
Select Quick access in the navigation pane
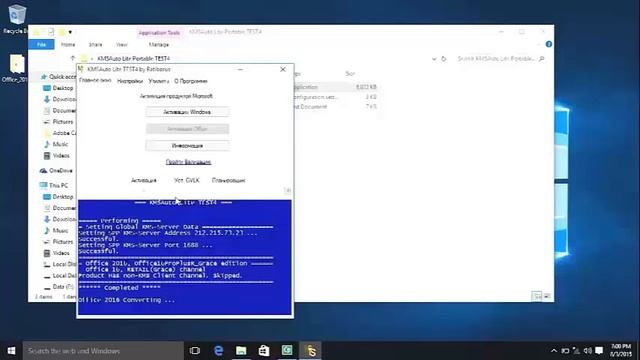coord(59,77)
